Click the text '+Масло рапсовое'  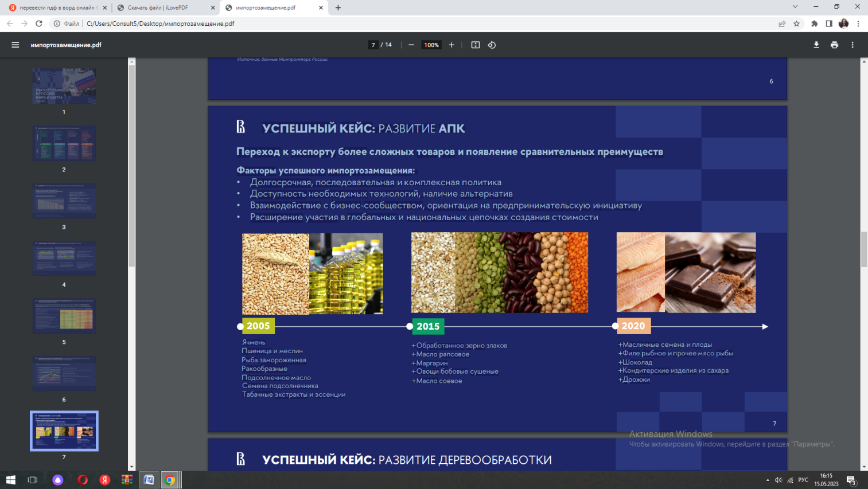(441, 354)
